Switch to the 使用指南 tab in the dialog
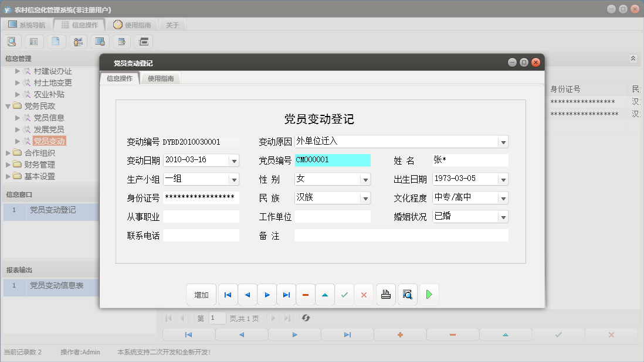 tap(160, 77)
